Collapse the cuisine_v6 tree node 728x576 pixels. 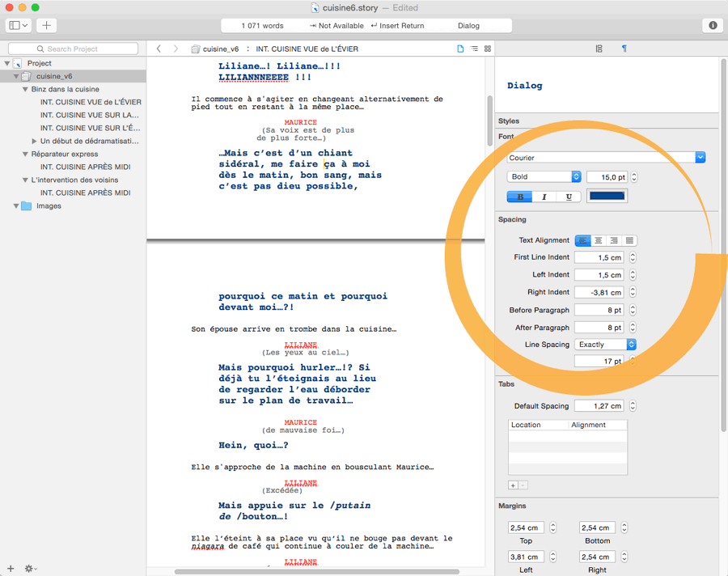point(16,76)
